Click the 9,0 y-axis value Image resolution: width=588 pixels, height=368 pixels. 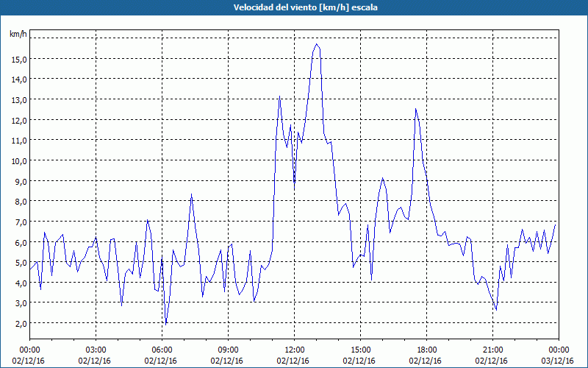[21, 181]
